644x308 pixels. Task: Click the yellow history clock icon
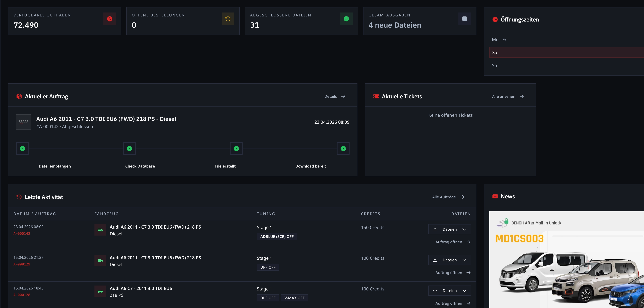click(228, 19)
